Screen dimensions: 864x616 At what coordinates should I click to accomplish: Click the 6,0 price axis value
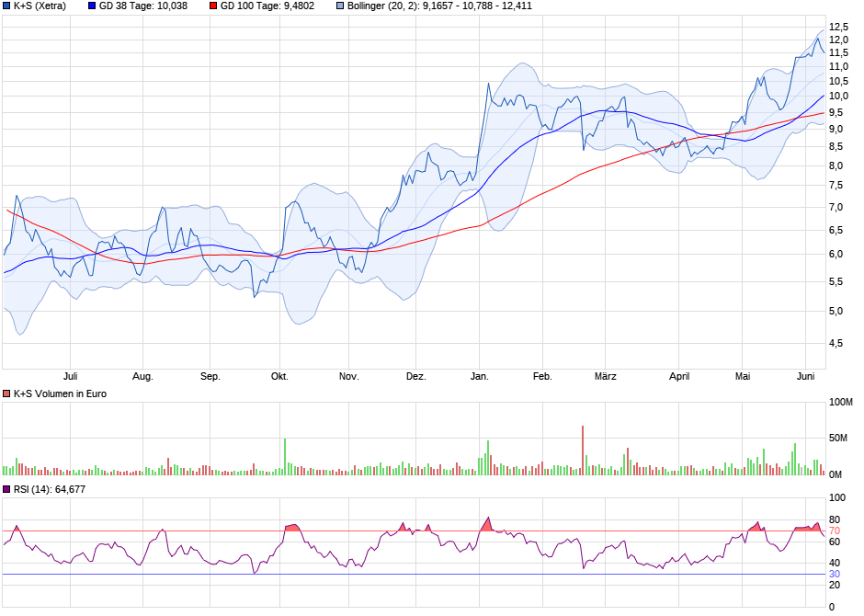pos(836,254)
